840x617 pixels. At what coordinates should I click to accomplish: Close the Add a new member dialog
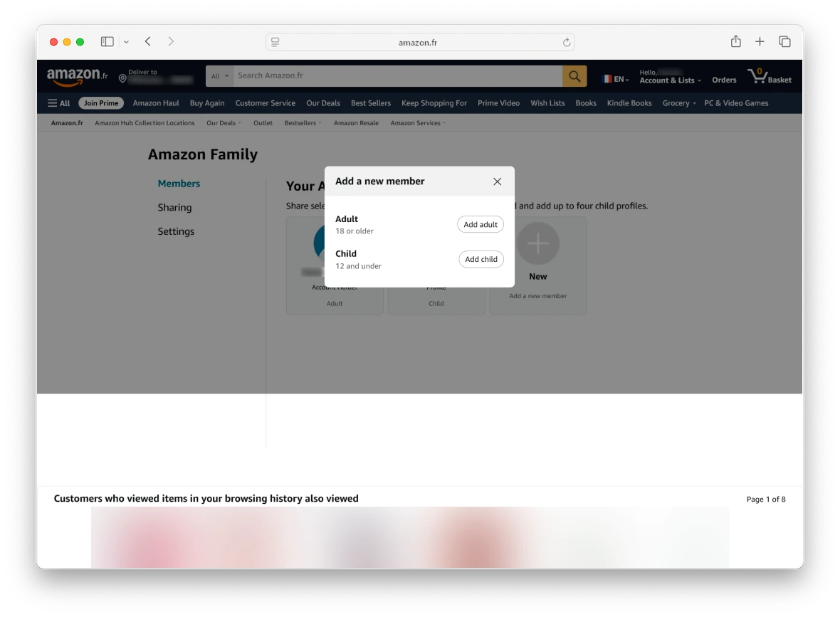tap(497, 181)
